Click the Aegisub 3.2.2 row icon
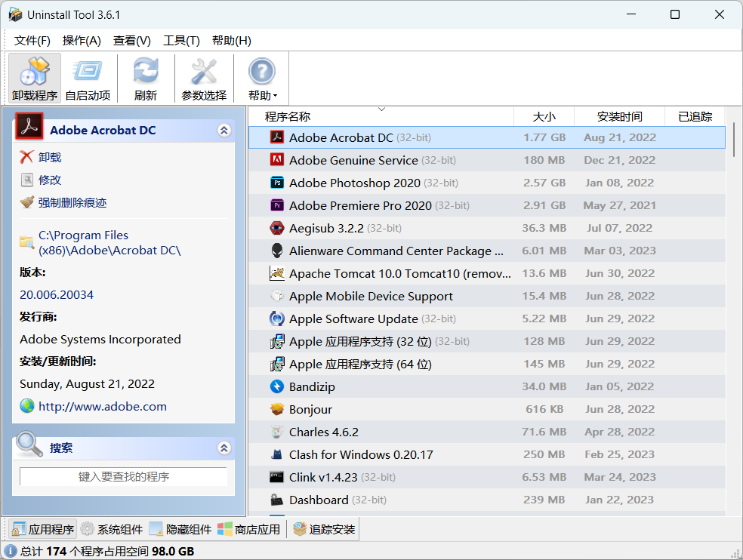Screen dimensions: 743x560 276,228
